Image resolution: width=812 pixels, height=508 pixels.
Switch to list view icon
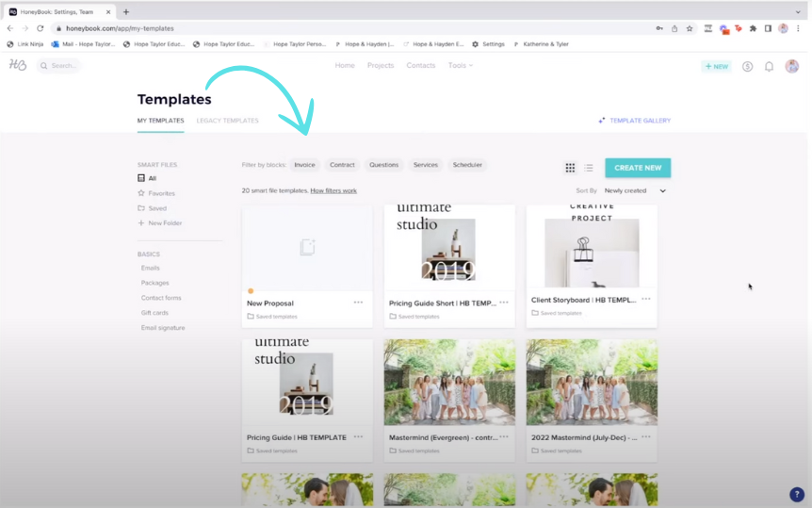[589, 168]
